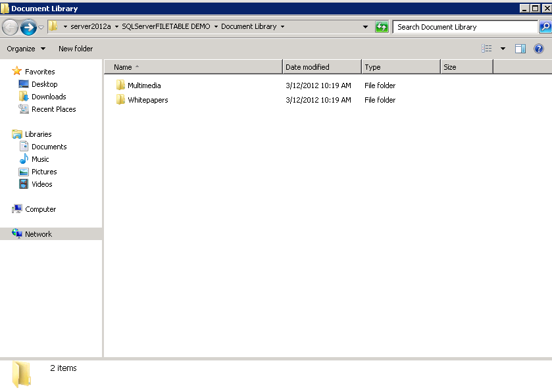Viewport: 552px width, 392px height.
Task: Toggle the preview pane icon
Action: (x=520, y=49)
